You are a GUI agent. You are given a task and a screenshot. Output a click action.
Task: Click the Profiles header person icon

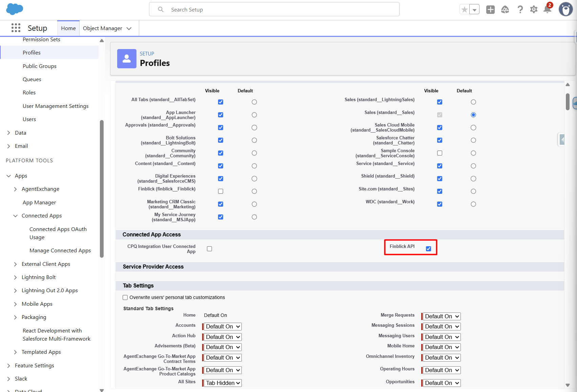(127, 59)
